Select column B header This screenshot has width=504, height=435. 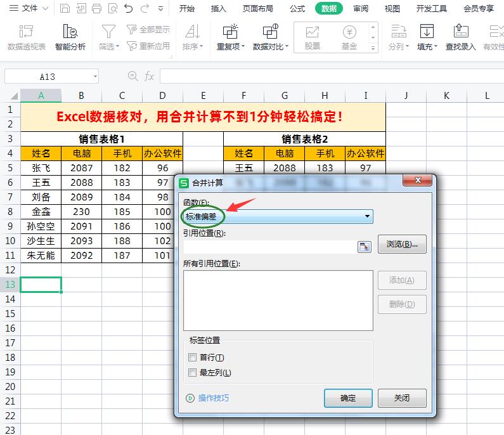[81, 96]
